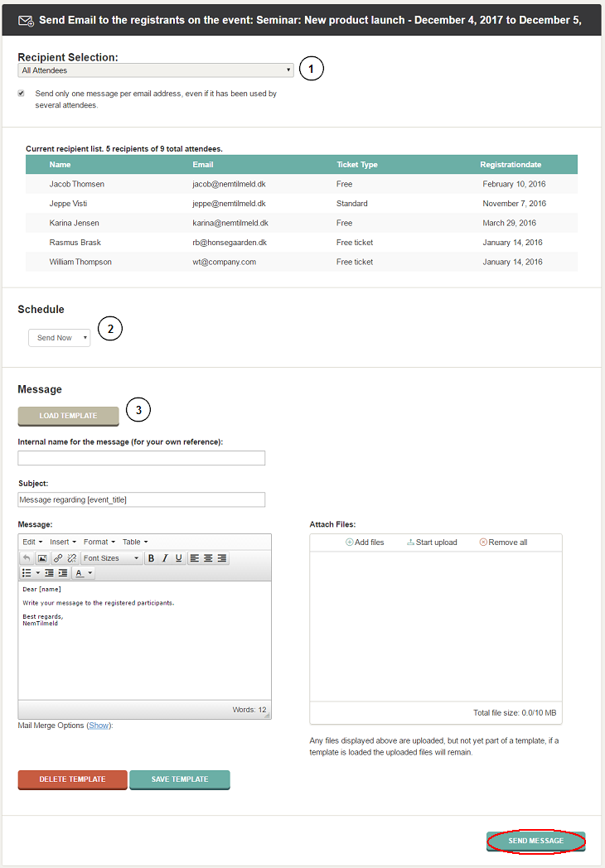Align text right
The width and height of the screenshot is (605, 868).
221,558
